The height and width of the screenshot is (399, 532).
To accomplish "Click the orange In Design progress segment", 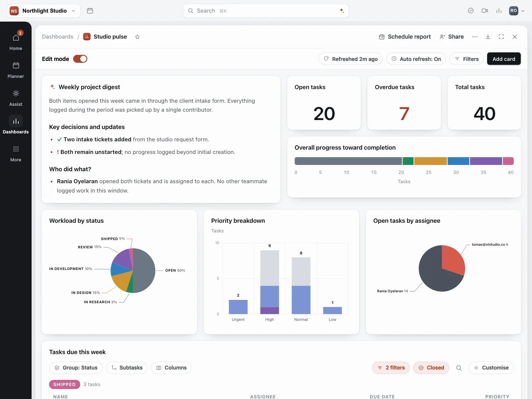I will (431, 161).
